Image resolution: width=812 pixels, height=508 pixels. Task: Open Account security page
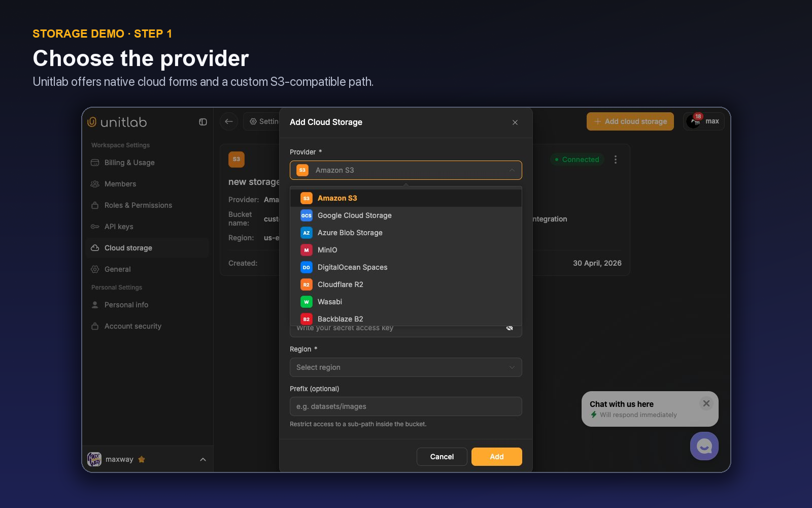click(147, 326)
